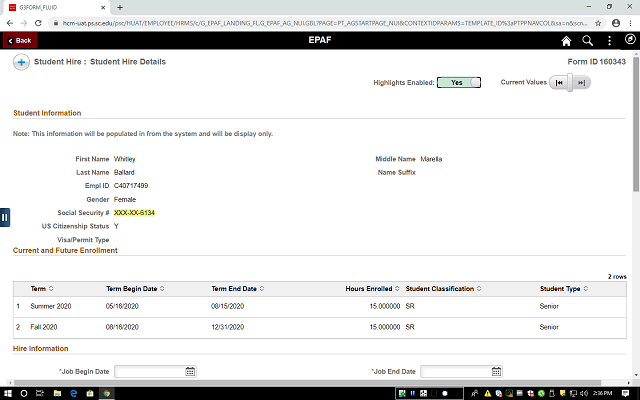The image size is (640, 400).
Task: Open a new browser tab
Action: [120, 7]
